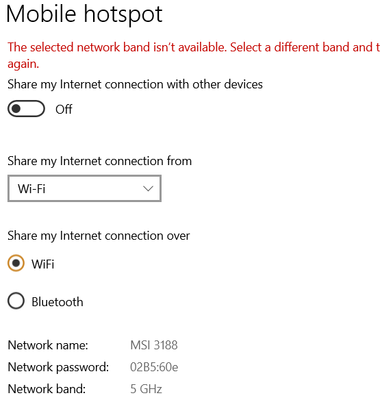Click the Network band label
The image size is (380, 400).
click(x=46, y=389)
